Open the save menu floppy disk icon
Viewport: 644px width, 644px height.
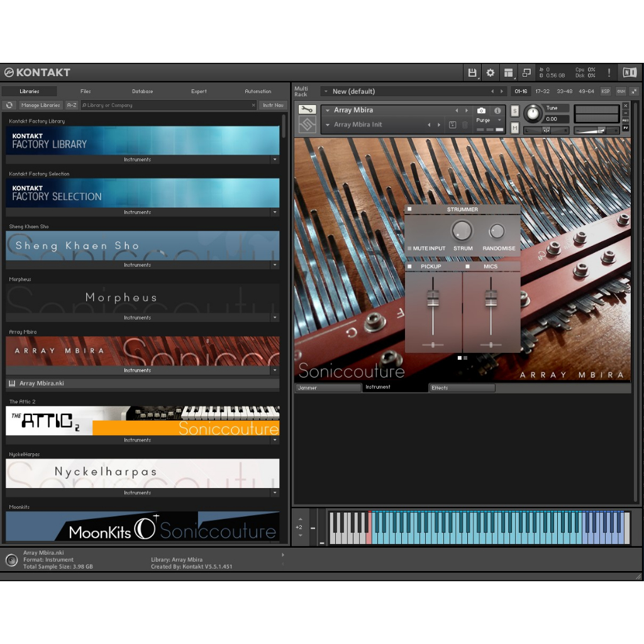pyautogui.click(x=472, y=72)
